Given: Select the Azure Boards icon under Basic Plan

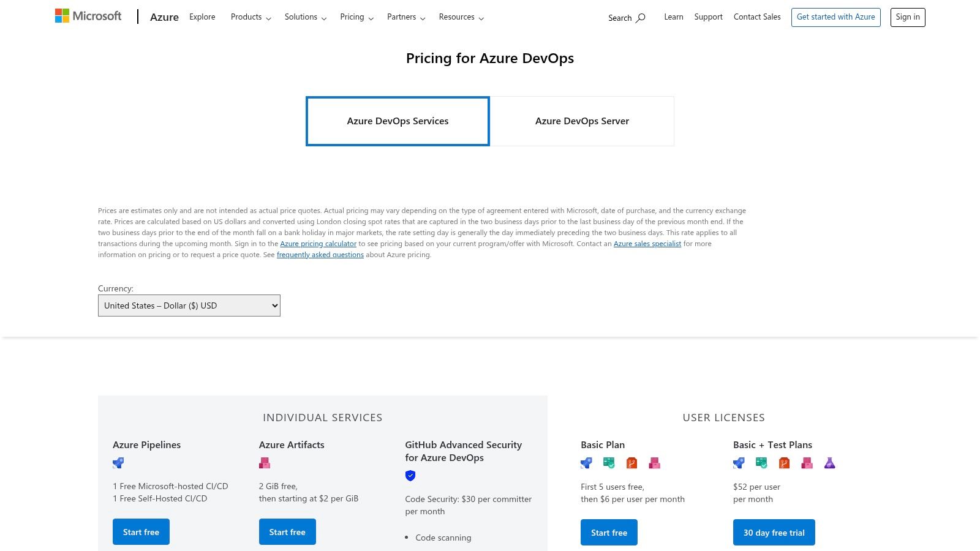Looking at the screenshot, I should [x=609, y=463].
